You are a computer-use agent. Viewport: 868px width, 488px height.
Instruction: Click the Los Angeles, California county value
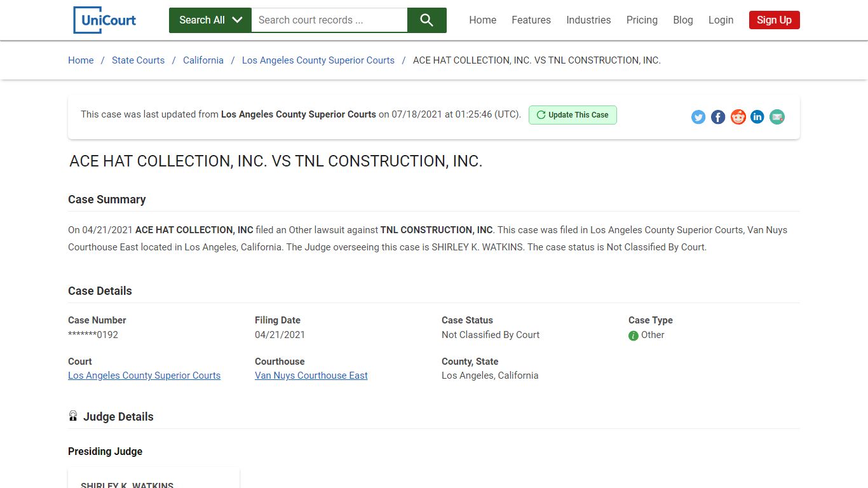(490, 376)
